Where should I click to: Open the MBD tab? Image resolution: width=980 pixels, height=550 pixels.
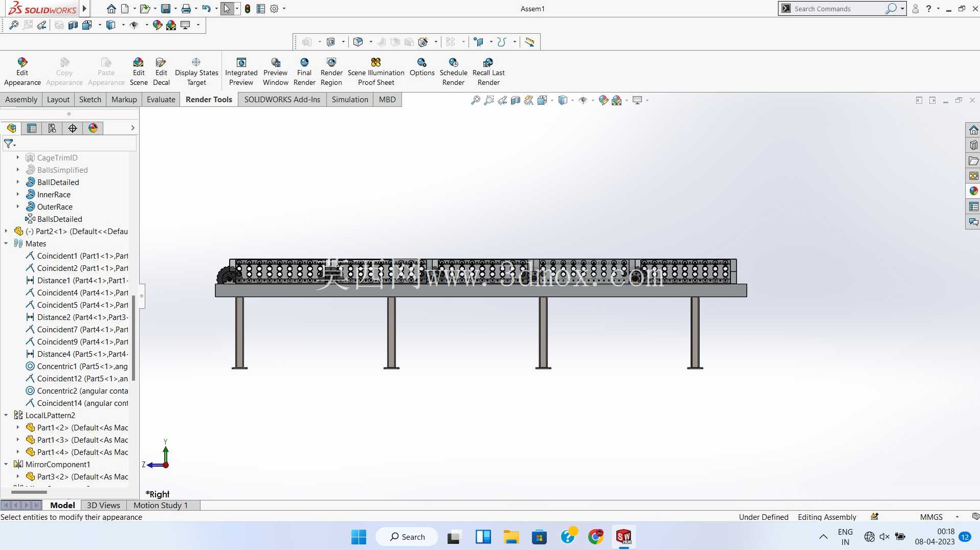387,99
